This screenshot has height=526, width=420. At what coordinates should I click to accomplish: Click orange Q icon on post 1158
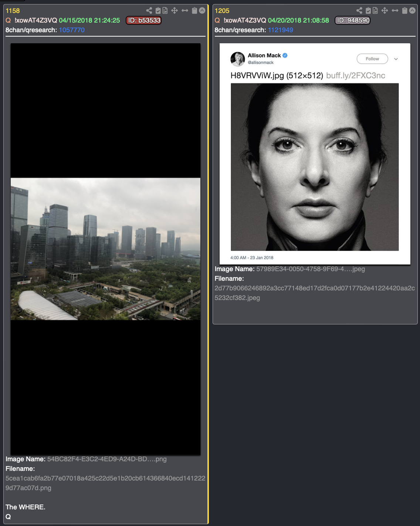click(x=8, y=20)
